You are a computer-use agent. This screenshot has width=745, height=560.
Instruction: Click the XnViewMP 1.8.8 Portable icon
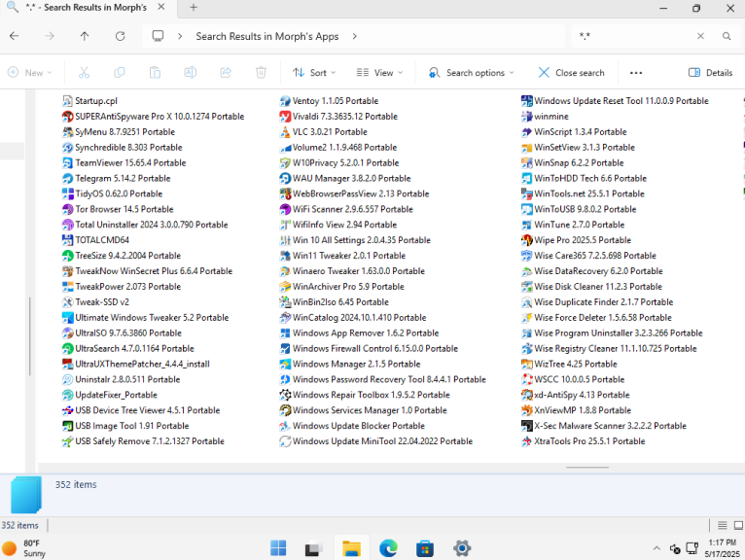click(526, 410)
